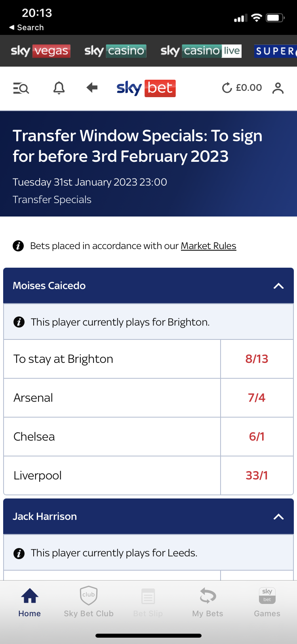Open the search menu icon

click(x=21, y=88)
